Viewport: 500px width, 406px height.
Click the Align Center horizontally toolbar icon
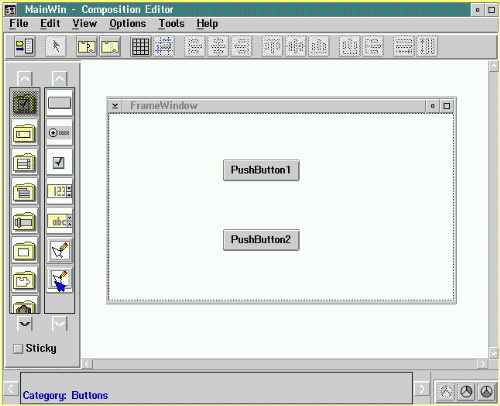click(218, 46)
